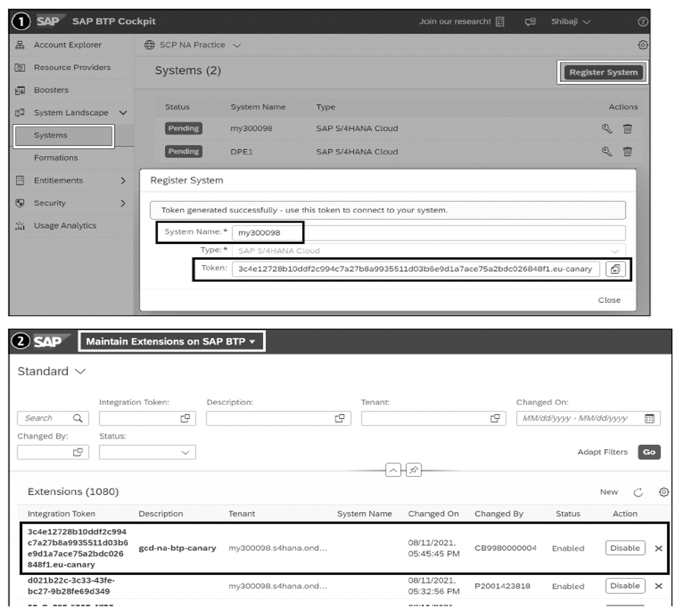This screenshot has width=682, height=616.
Task: Open the help icon in the header
Action: click(643, 21)
